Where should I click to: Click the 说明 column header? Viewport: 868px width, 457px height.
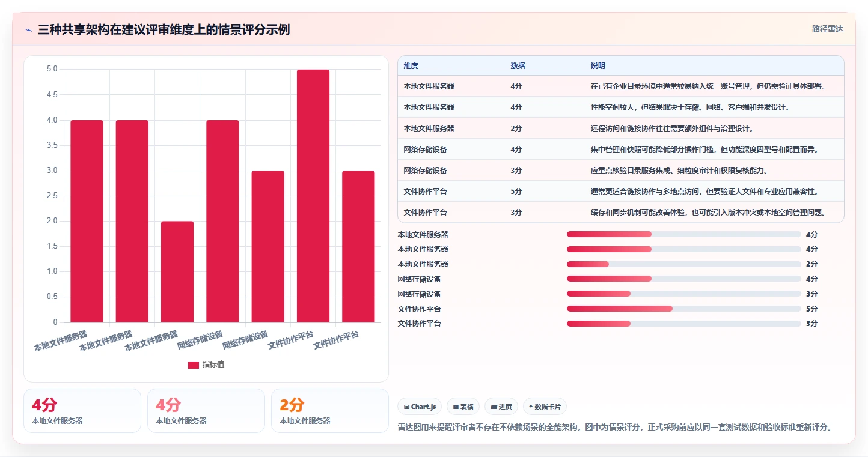[x=598, y=66]
